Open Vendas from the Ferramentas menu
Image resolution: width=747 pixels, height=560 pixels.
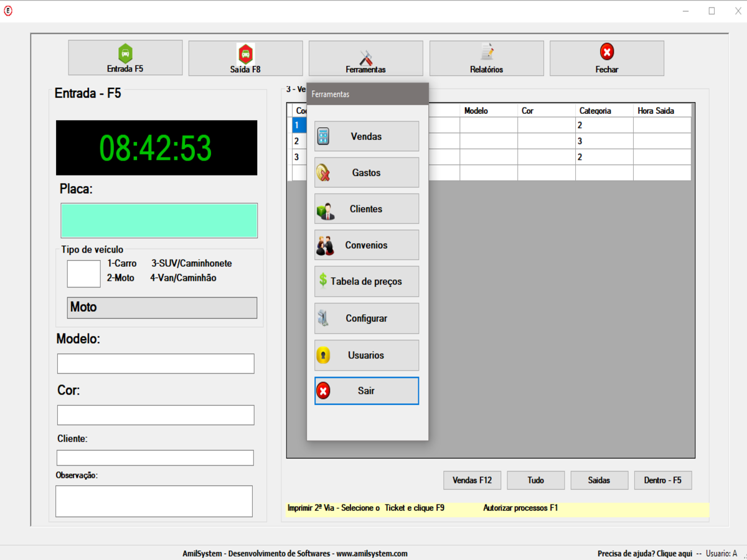click(367, 136)
